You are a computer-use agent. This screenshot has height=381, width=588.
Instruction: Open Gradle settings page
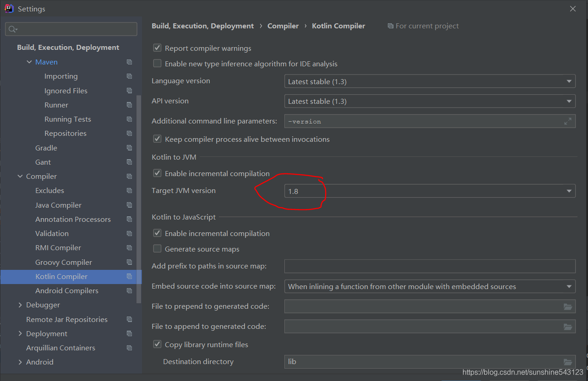46,148
